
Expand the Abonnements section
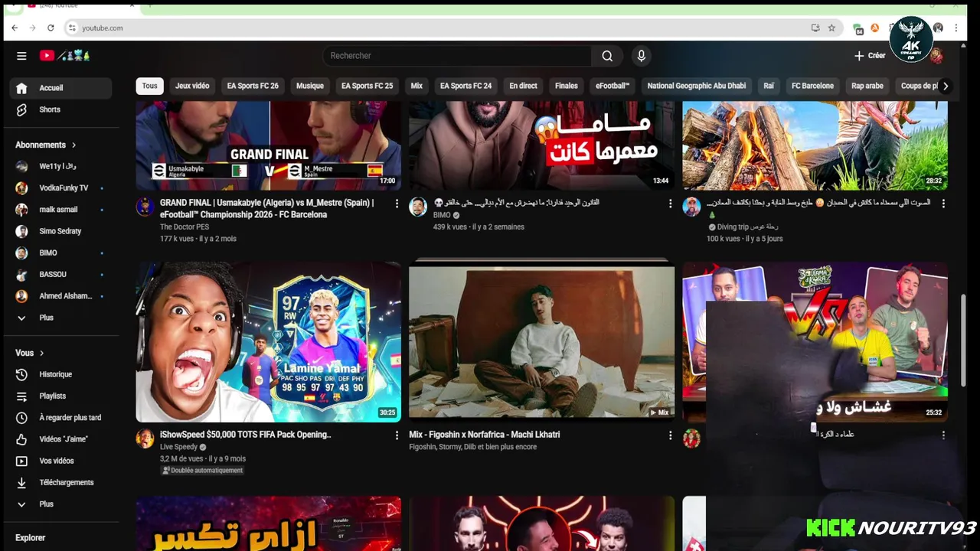[46, 145]
